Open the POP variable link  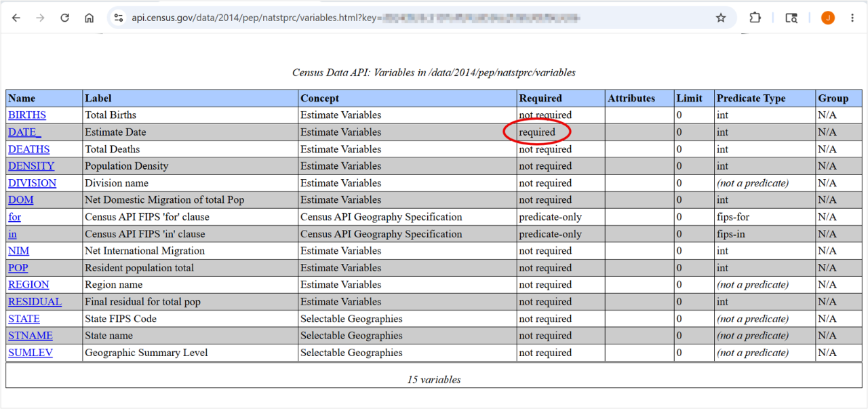18,268
